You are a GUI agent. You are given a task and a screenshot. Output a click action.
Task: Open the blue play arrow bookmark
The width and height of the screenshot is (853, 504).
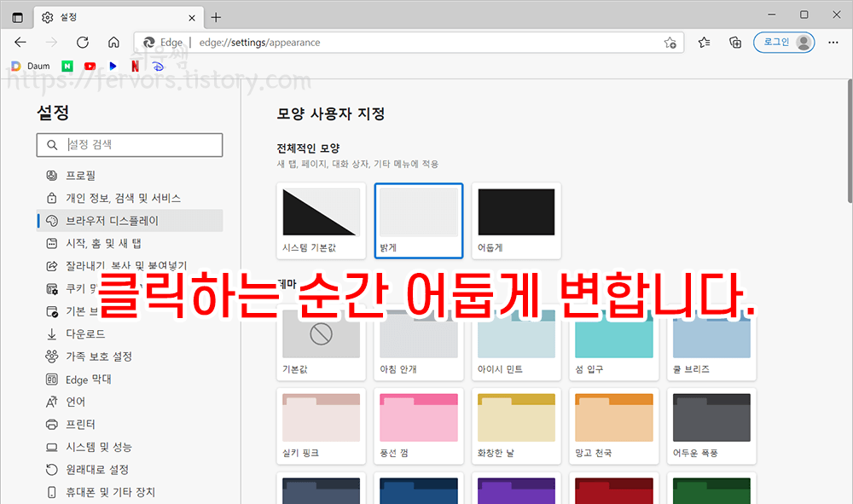pos(113,66)
